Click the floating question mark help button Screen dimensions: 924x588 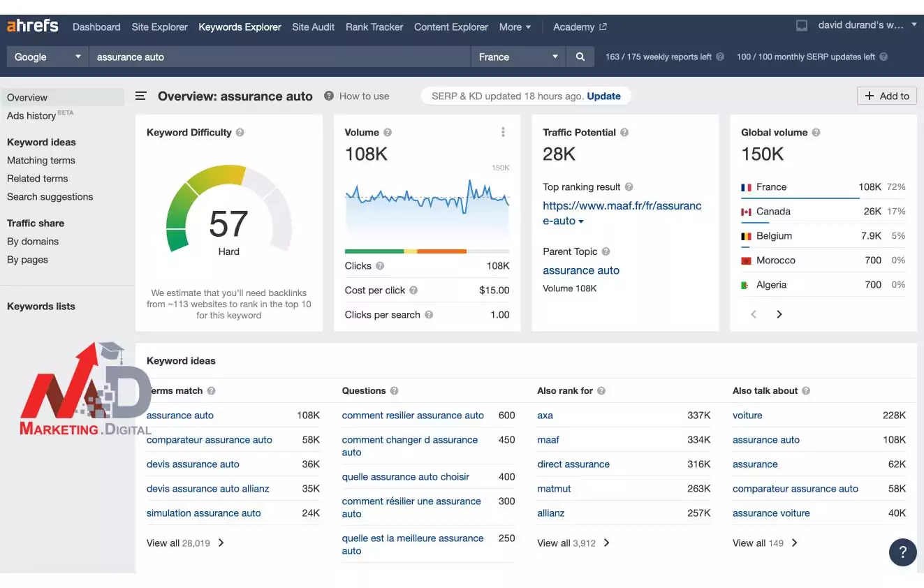pos(902,552)
